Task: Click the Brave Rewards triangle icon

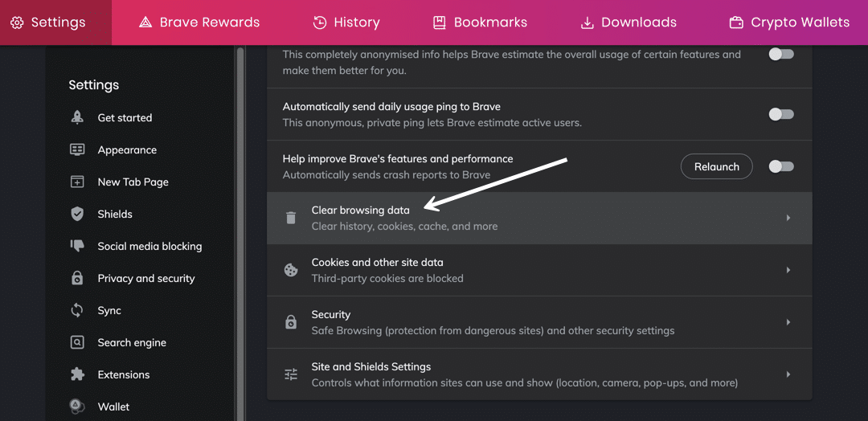Action: 145,22
